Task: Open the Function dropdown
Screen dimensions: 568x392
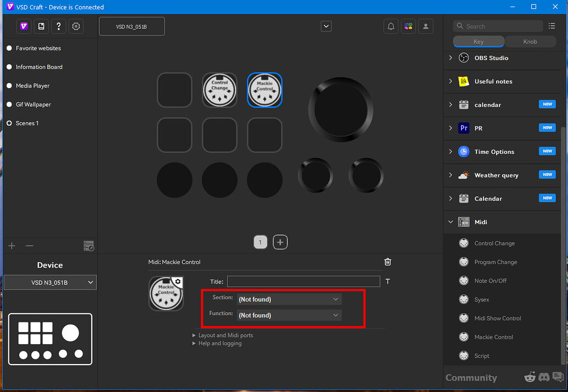Action: (289, 315)
